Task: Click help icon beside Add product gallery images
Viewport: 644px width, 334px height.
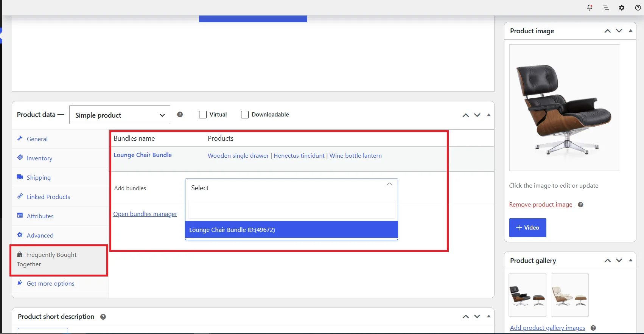Action: coord(593,328)
